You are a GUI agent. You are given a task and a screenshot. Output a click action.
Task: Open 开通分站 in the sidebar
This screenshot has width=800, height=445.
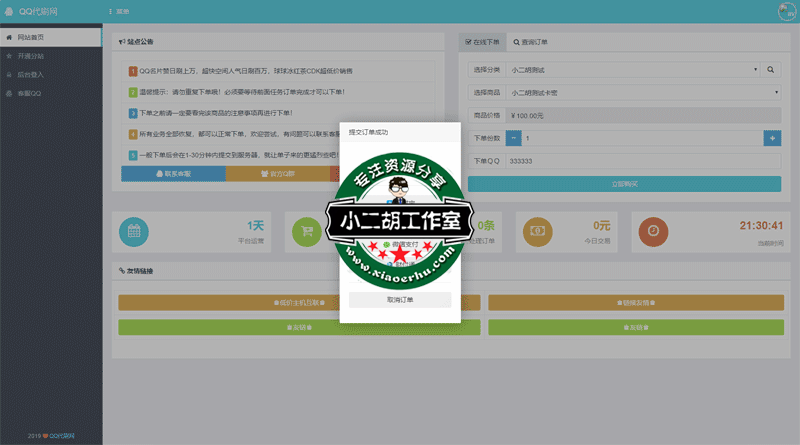pyautogui.click(x=31, y=56)
